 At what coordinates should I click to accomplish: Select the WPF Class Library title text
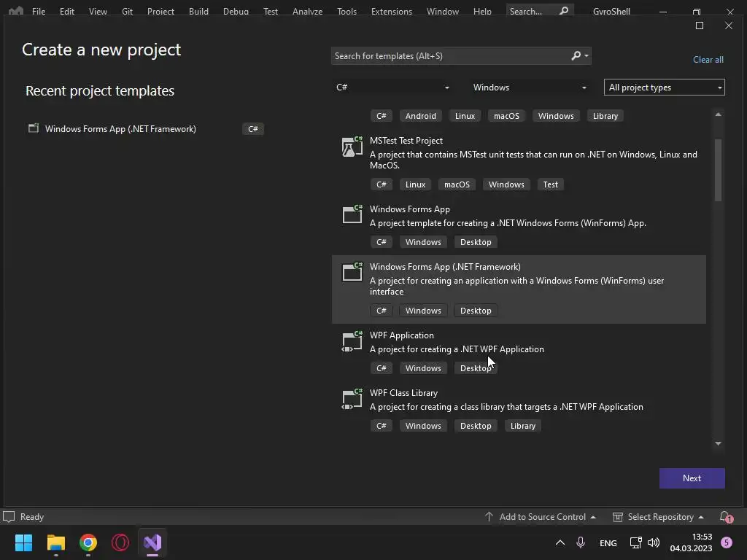[x=403, y=393]
